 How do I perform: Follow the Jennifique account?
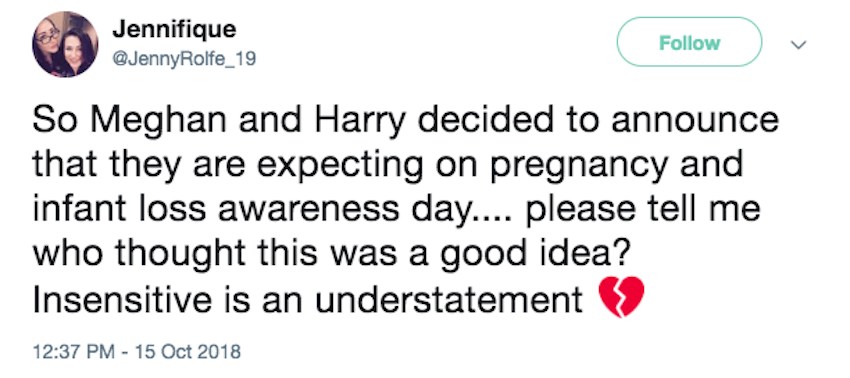pos(690,42)
